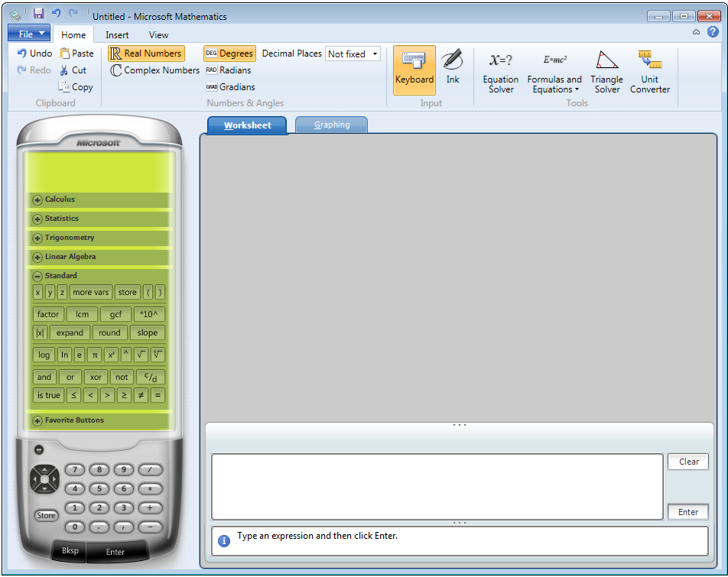The image size is (728, 577).
Task: Open the Equation Solver tool
Action: point(500,73)
